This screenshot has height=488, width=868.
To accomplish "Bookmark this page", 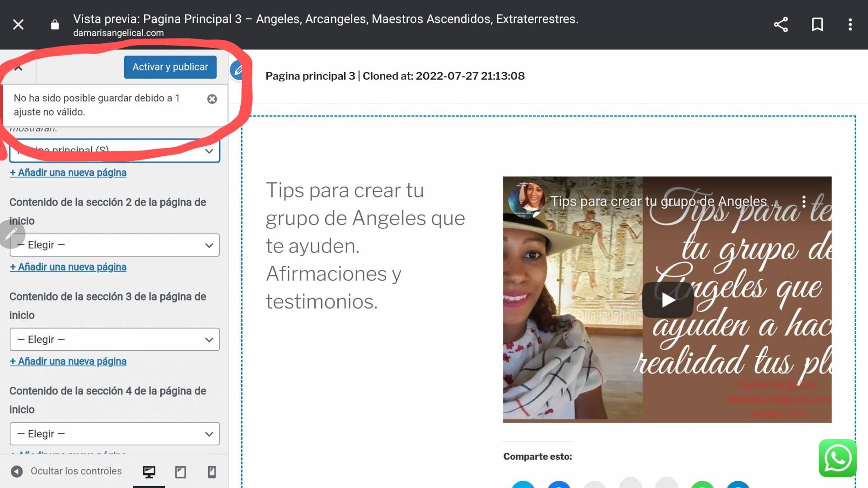I will 817,24.
